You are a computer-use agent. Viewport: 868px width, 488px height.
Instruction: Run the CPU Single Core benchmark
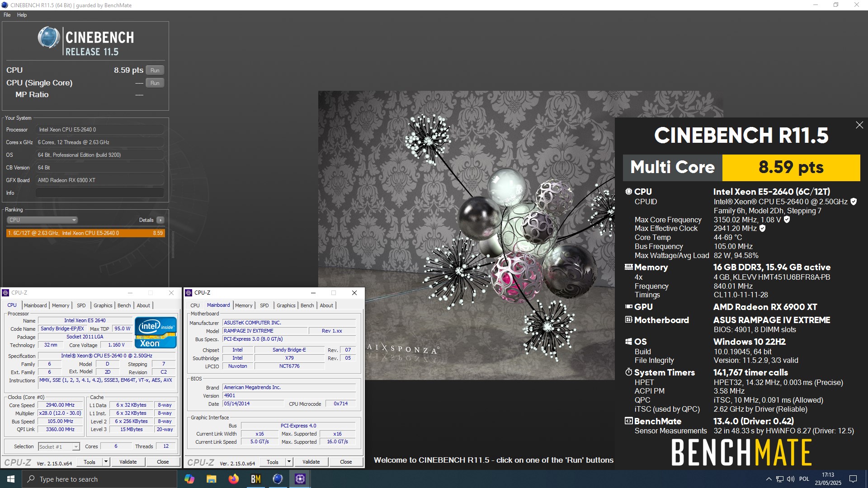tap(155, 83)
